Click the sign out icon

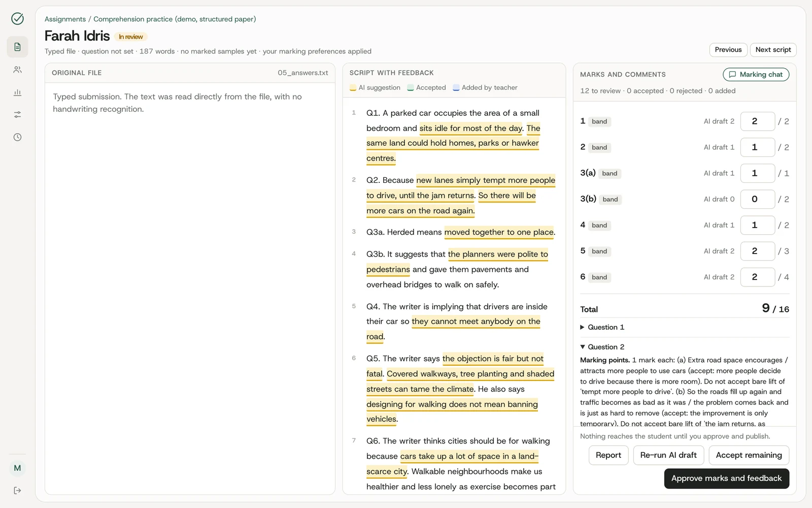[x=17, y=490]
